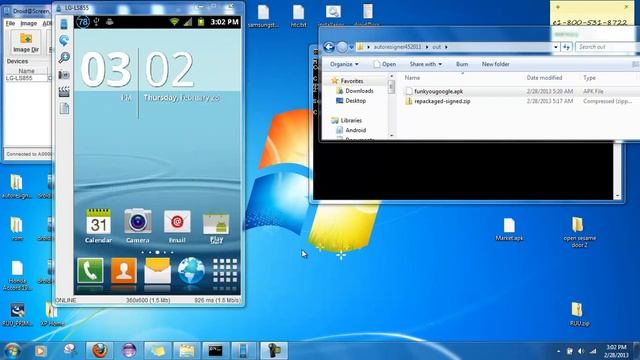This screenshot has width=640, height=360.
Task: Open the Share with dropdown
Action: 425,64
